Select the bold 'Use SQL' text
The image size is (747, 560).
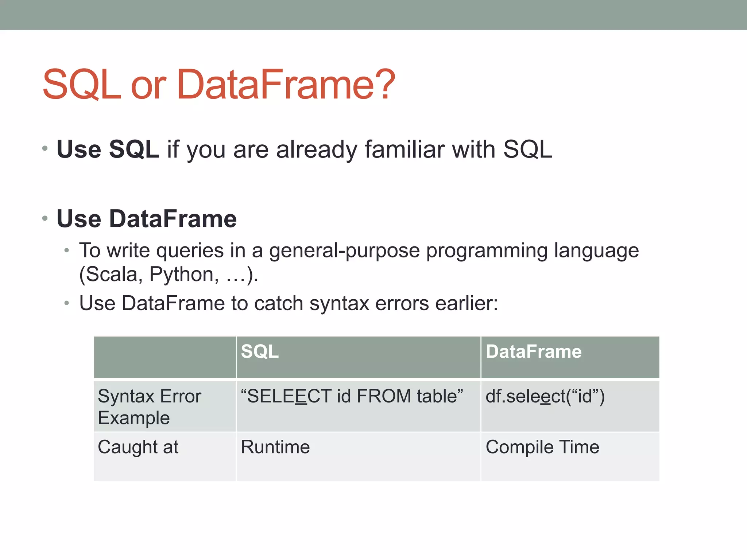[108, 149]
